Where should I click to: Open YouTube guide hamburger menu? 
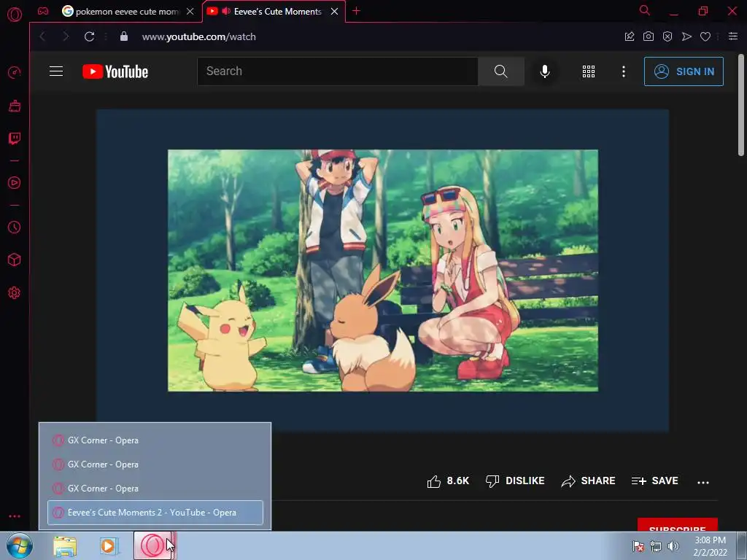pyautogui.click(x=56, y=71)
